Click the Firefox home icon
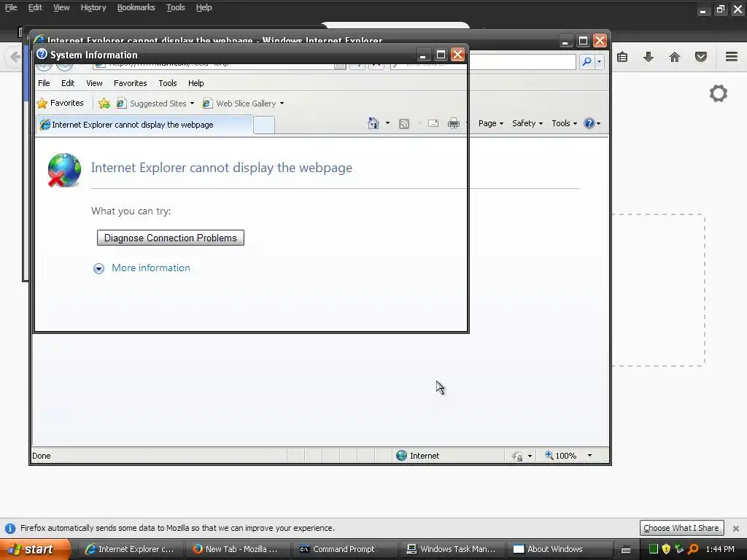Viewport: 747px width, 560px height. tap(675, 57)
